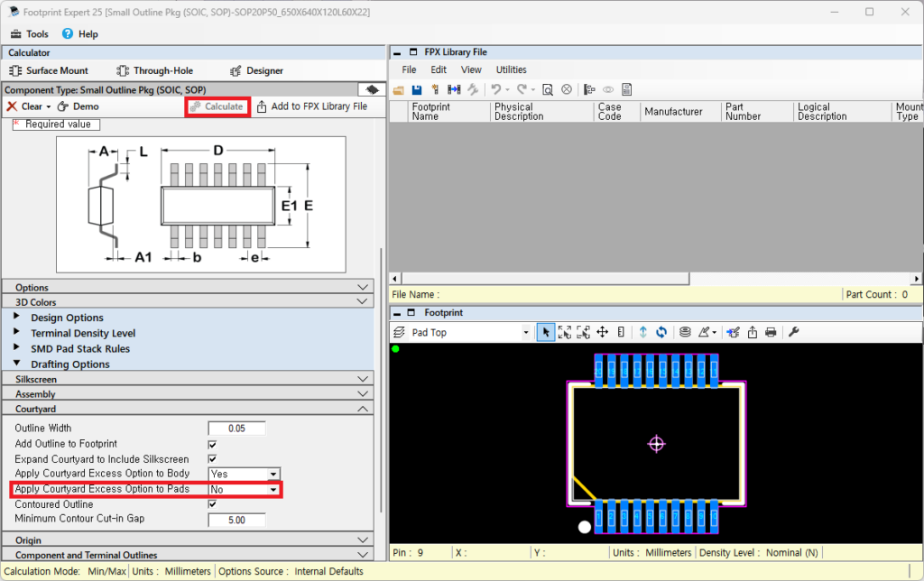
Task: Click the rotate footprint circular arrows icon
Action: (661, 332)
